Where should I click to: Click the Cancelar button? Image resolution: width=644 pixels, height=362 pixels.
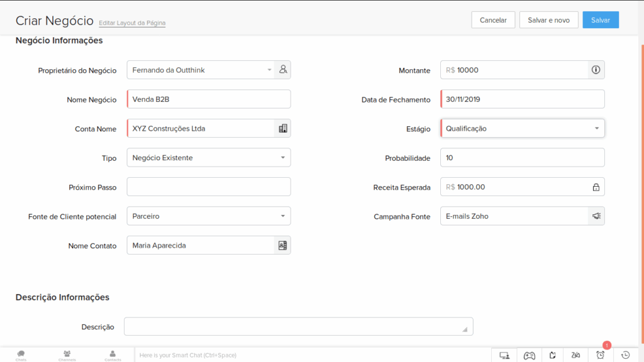click(493, 20)
